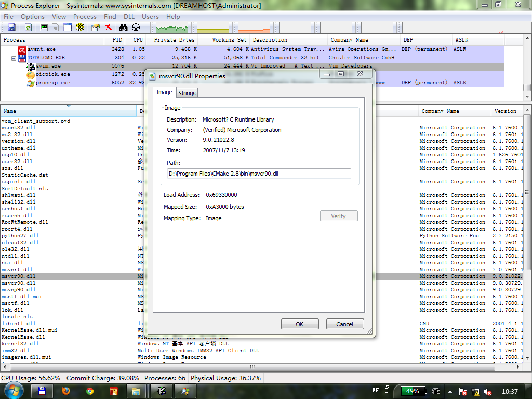Open the Help menu
532x399 pixels.
coord(173,16)
